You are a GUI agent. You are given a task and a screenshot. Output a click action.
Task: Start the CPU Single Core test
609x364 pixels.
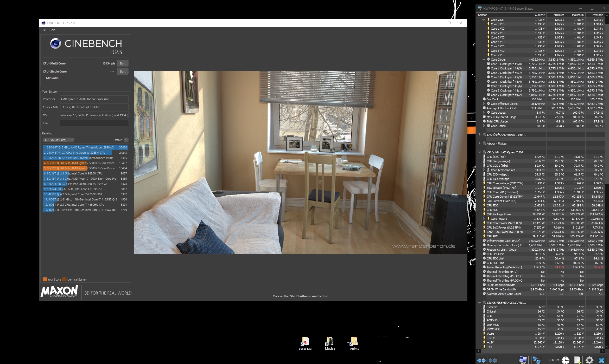pos(123,71)
